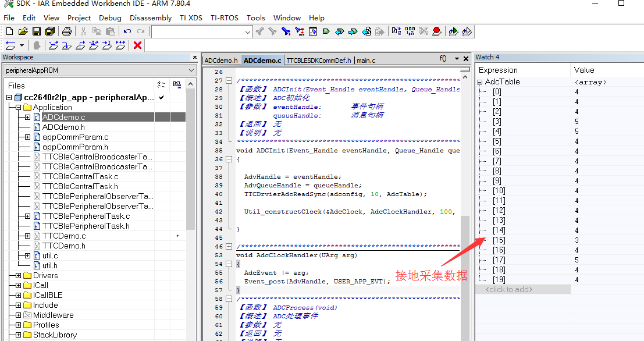Screen dimensions: 644x341
Task: Select util.c in the workspace tree
Action: pos(50,255)
